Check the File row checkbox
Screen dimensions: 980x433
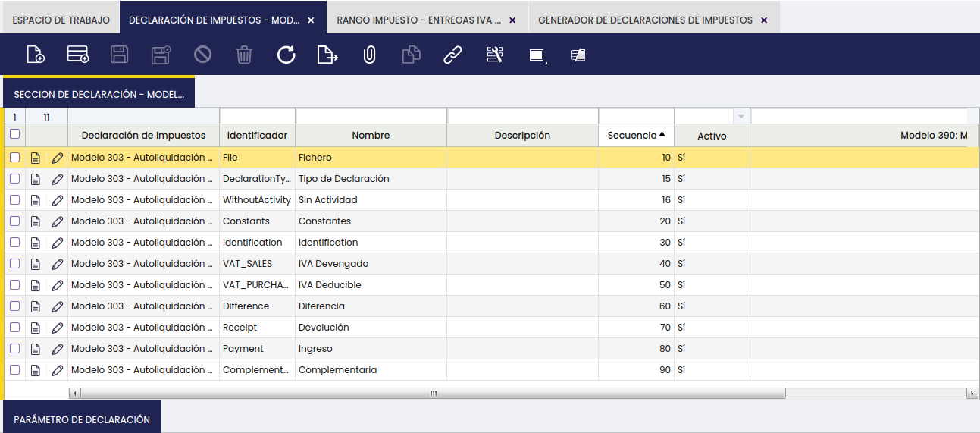pyautogui.click(x=14, y=157)
